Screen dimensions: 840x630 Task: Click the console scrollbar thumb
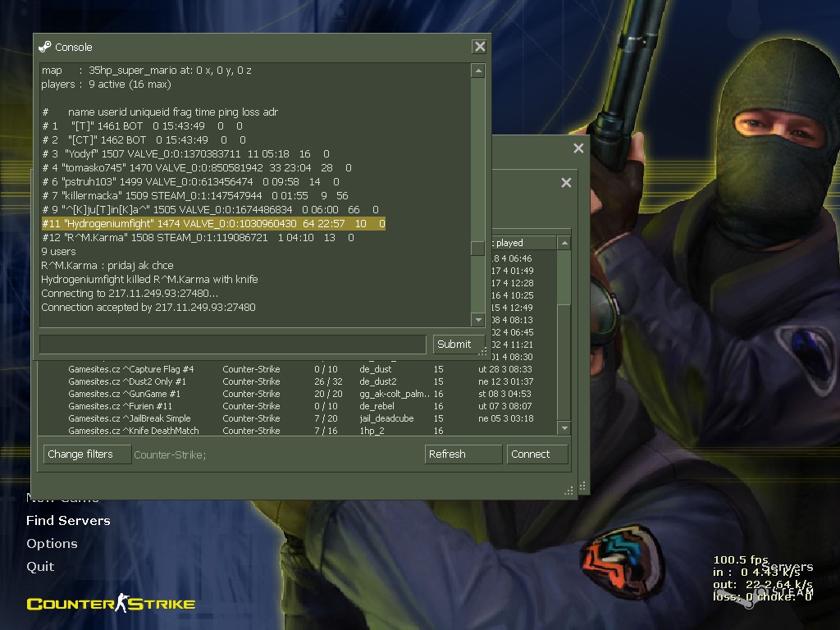(x=478, y=249)
